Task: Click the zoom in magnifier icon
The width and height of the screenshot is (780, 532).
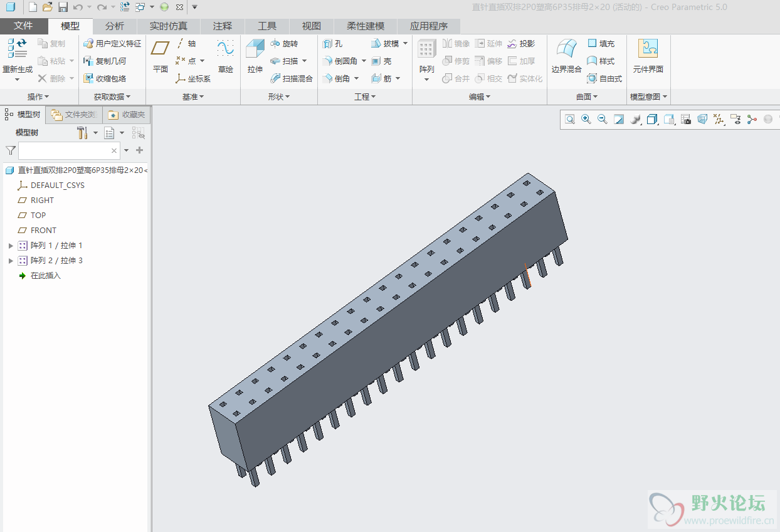Action: [x=586, y=119]
